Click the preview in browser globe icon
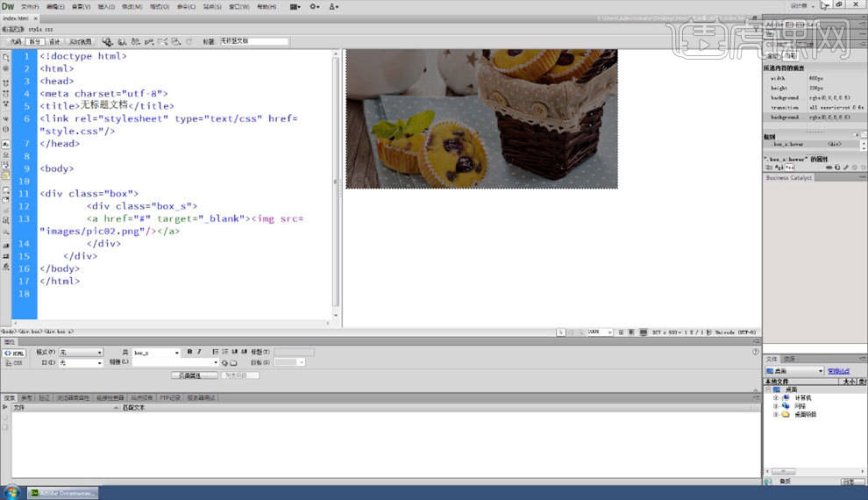This screenshot has height=500, width=868. pos(122,41)
